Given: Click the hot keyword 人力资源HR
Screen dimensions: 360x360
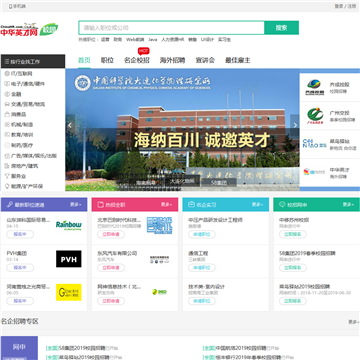Looking at the screenshot, I should coord(173,40).
